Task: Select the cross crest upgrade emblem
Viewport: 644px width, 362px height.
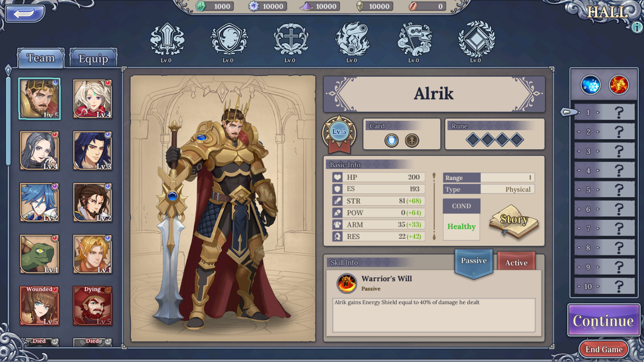Action: coord(291,39)
